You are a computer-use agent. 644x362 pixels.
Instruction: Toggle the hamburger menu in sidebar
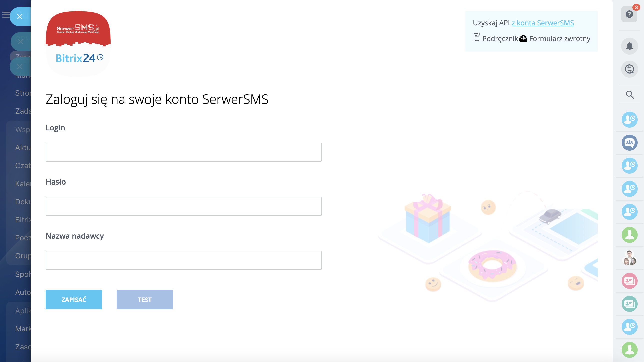coord(6,15)
